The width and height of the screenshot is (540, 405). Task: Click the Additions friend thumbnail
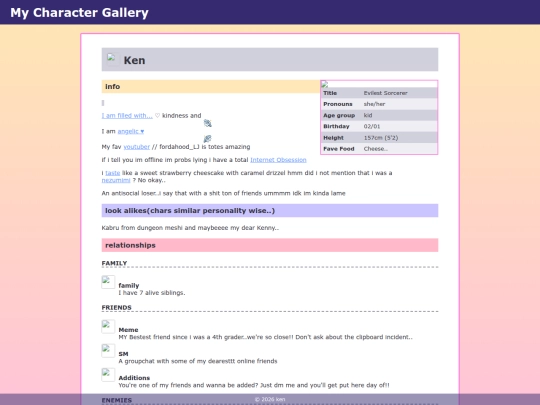click(x=108, y=375)
